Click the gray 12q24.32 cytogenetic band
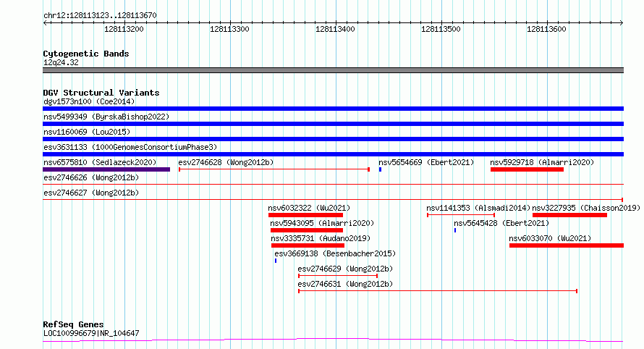 [333, 70]
